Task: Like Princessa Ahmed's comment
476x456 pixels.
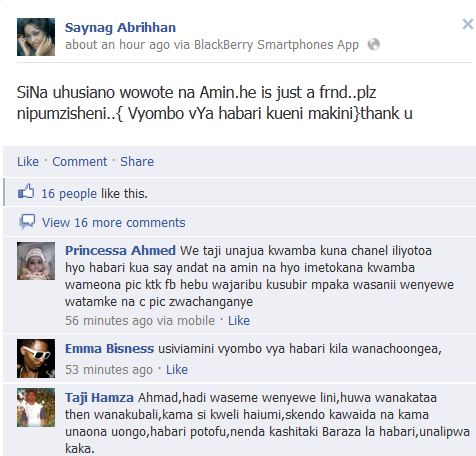Action: [x=239, y=321]
